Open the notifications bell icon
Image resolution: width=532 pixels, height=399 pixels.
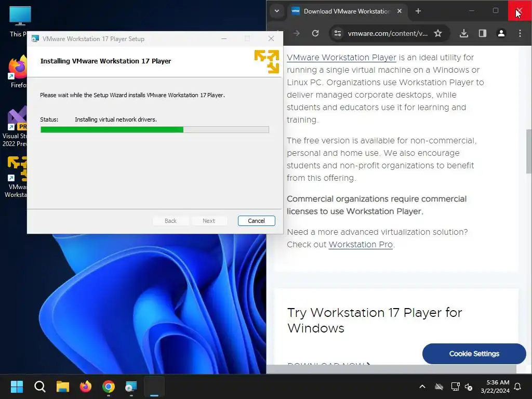[x=518, y=387]
